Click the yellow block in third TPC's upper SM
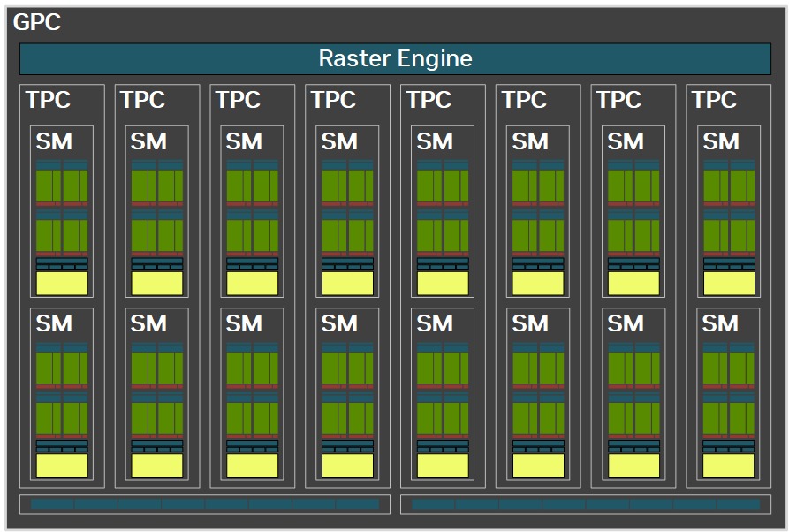 [x=253, y=283]
